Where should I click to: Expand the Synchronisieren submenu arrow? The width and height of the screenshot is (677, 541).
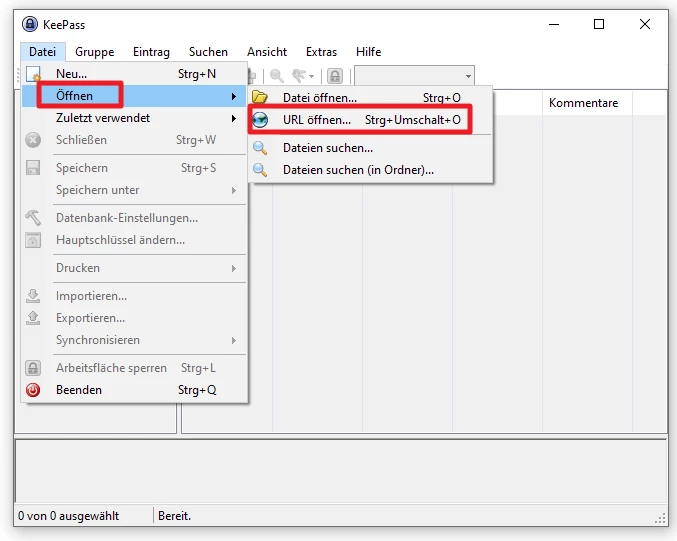coord(234,340)
